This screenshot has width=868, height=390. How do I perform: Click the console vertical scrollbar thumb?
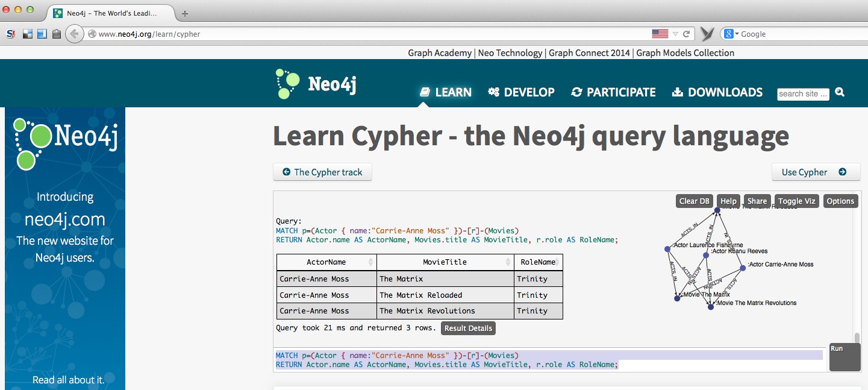point(857,338)
